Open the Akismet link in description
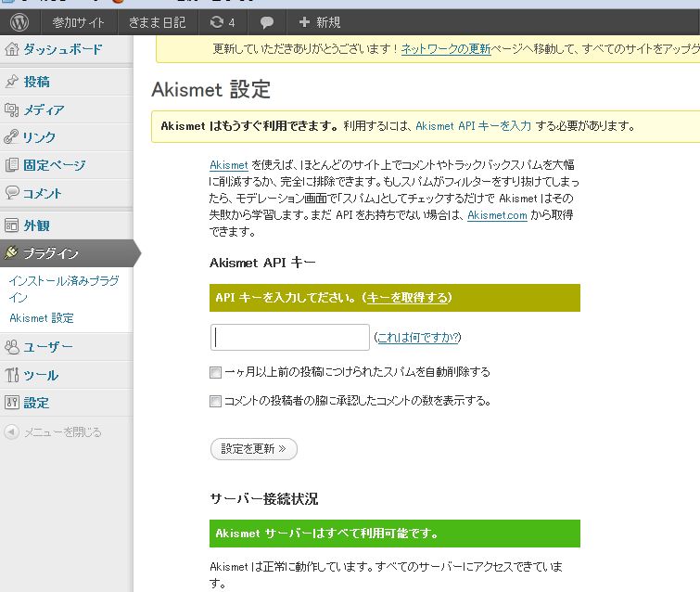This screenshot has height=592, width=700. pyautogui.click(x=229, y=165)
